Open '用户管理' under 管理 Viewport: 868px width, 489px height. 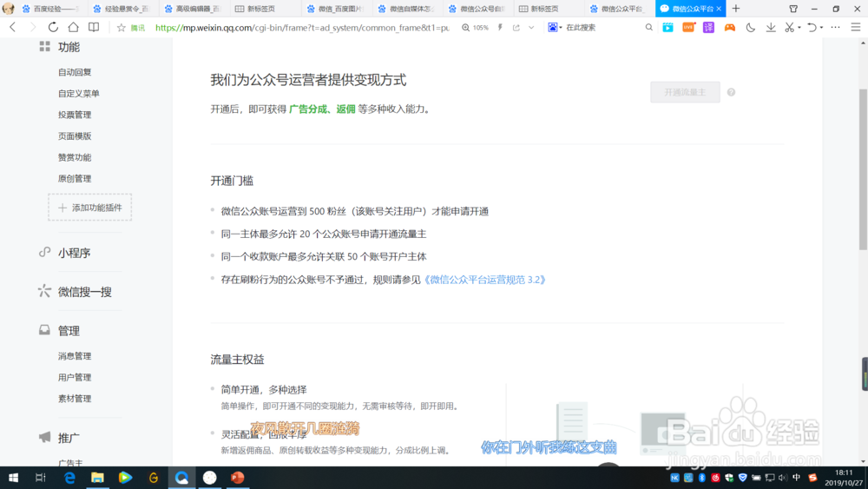(75, 377)
